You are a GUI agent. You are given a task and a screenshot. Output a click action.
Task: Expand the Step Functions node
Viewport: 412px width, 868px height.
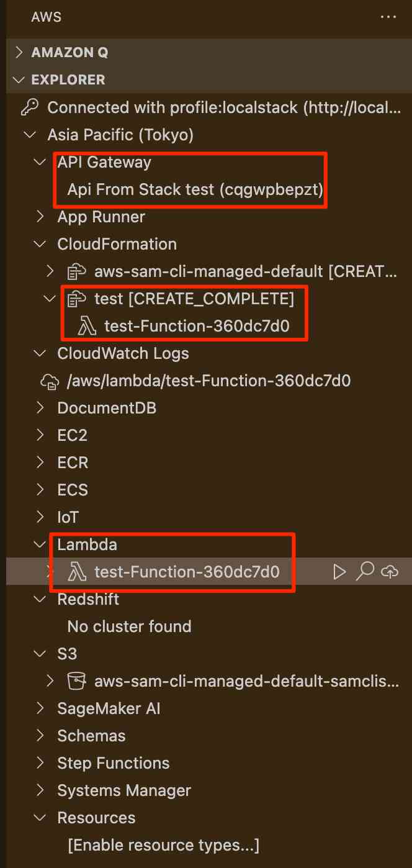(41, 763)
